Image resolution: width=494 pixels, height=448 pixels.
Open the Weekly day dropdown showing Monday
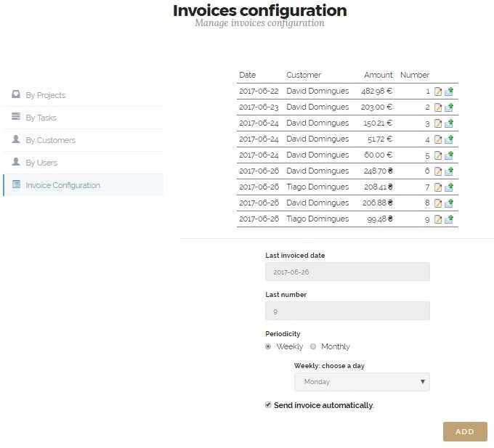point(362,382)
